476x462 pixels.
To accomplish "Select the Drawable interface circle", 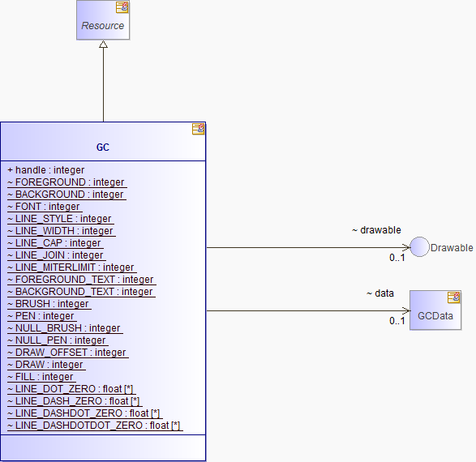I will click(x=419, y=247).
